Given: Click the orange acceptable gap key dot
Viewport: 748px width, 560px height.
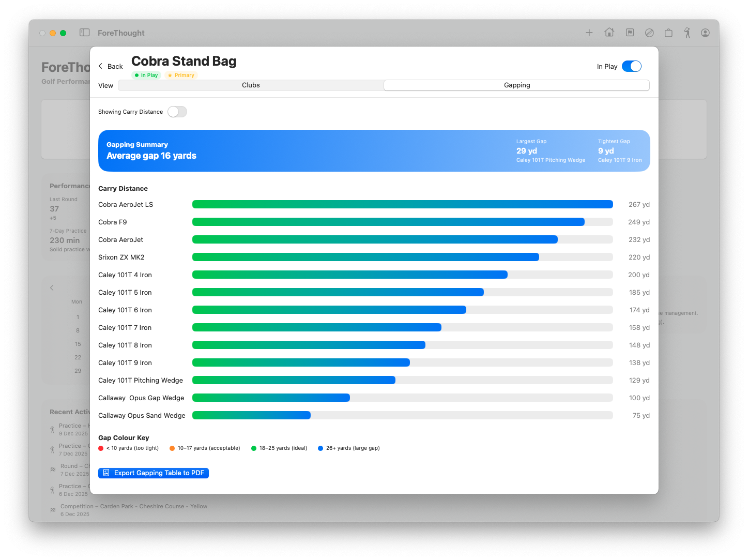Looking at the screenshot, I should point(172,448).
